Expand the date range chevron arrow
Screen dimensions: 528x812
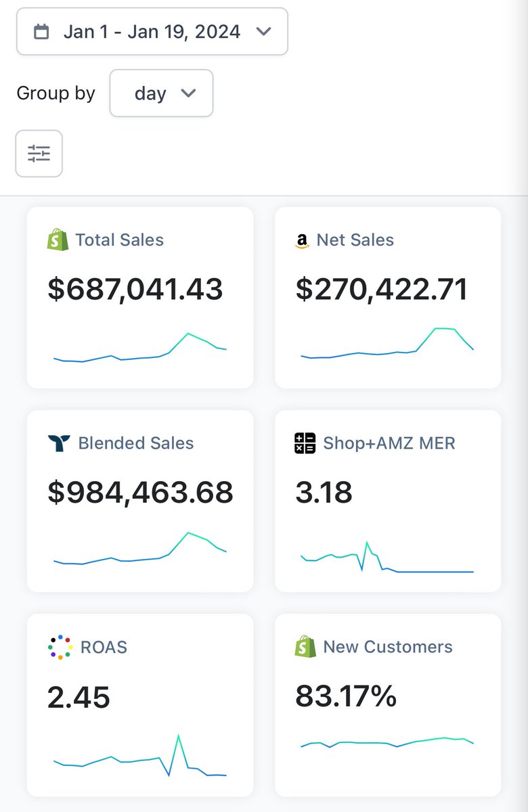tap(264, 32)
